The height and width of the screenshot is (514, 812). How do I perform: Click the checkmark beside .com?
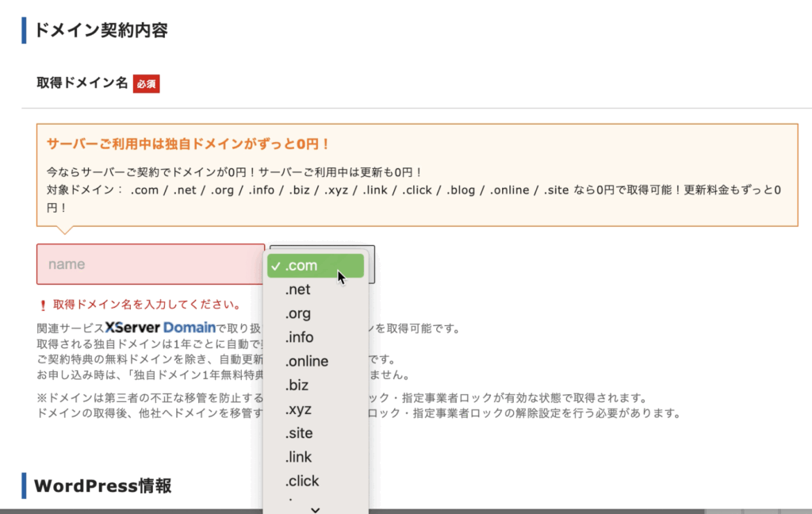click(x=274, y=267)
